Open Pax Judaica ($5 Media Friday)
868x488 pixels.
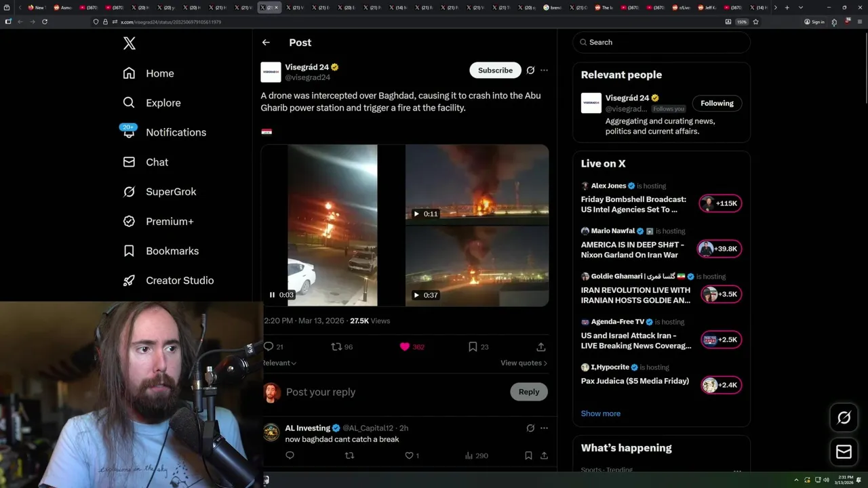[x=635, y=381]
